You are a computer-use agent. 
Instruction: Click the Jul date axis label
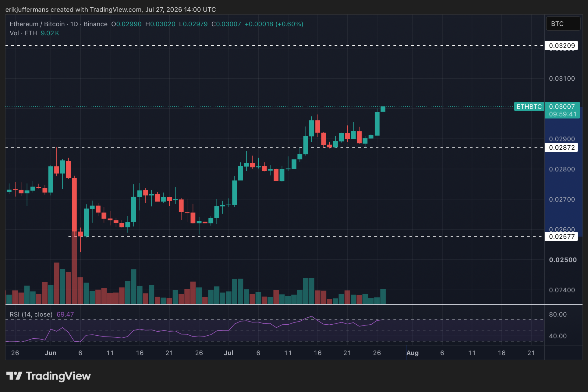click(228, 353)
